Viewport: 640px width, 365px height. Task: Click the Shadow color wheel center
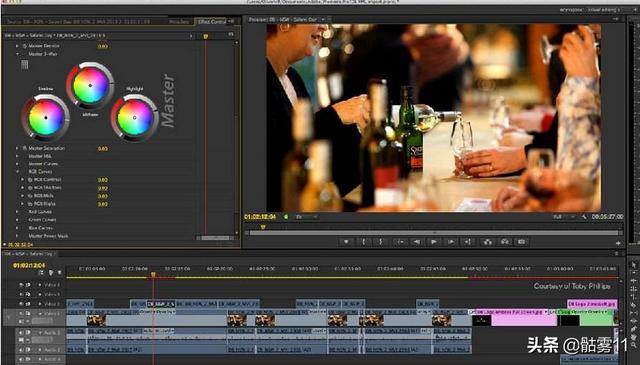pos(46,118)
